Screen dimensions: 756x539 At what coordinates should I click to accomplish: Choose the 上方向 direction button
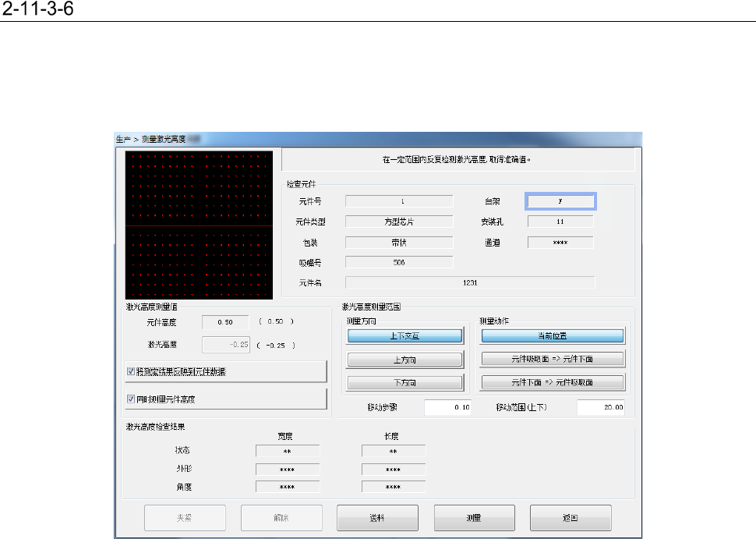point(404,360)
